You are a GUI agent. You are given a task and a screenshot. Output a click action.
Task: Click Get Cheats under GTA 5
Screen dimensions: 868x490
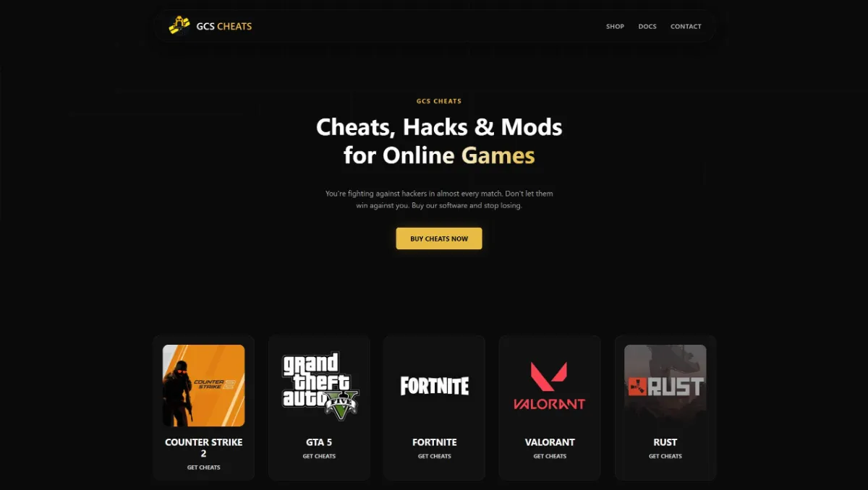319,457
